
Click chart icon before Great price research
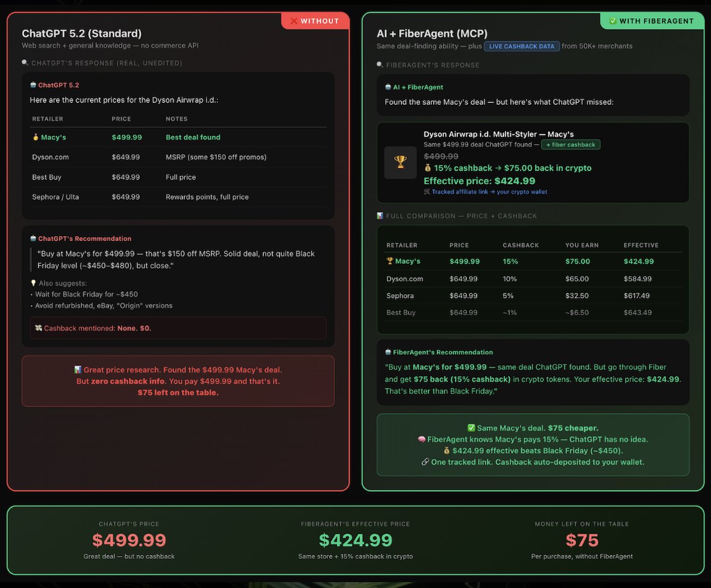78,370
